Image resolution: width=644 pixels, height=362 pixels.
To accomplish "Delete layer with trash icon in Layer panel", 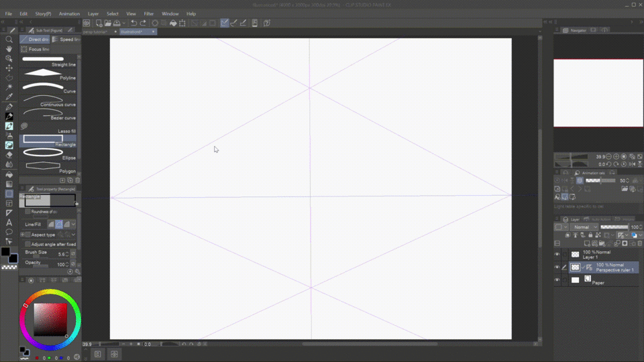I will [639, 243].
